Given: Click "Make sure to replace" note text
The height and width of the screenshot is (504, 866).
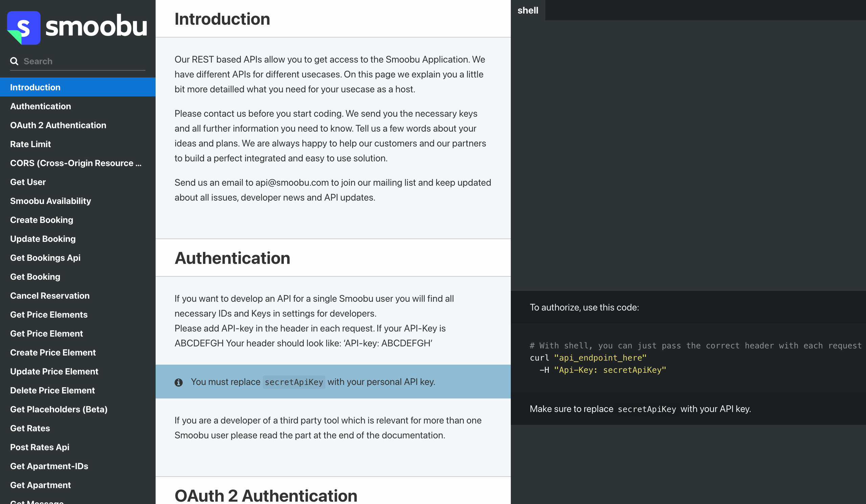Looking at the screenshot, I should point(640,409).
